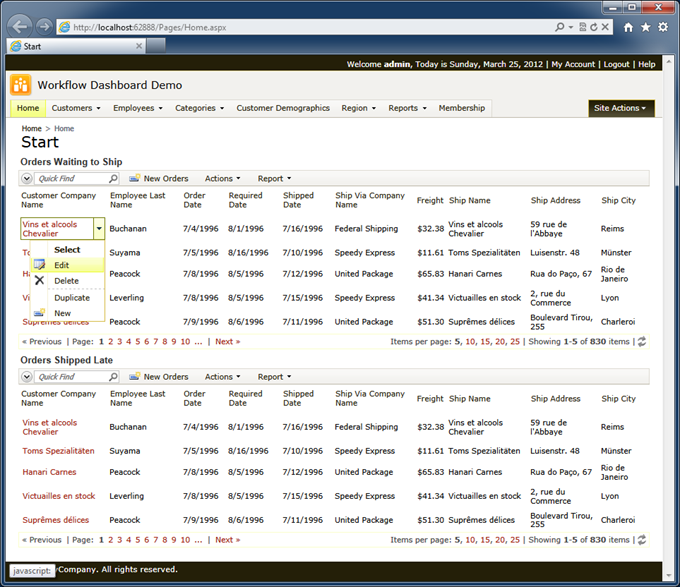Refresh icon in Orders Waiting to Ship pager
Image resolution: width=680 pixels, height=587 pixels.
pyautogui.click(x=642, y=342)
